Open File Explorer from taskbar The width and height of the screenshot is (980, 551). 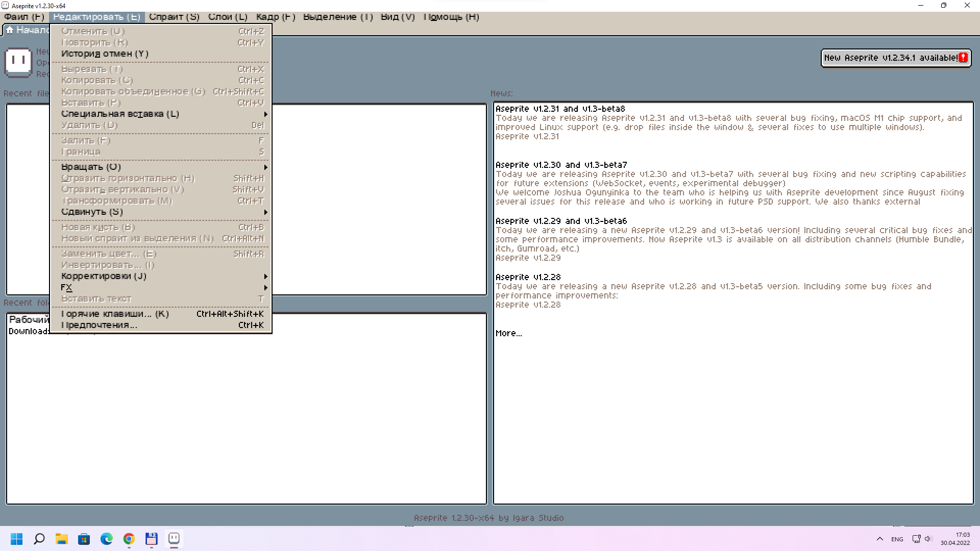click(x=62, y=539)
